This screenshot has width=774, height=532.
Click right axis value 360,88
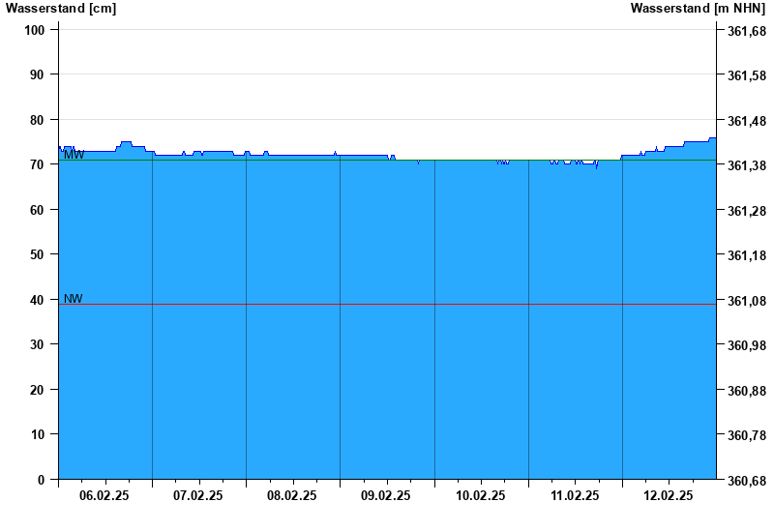click(x=747, y=391)
